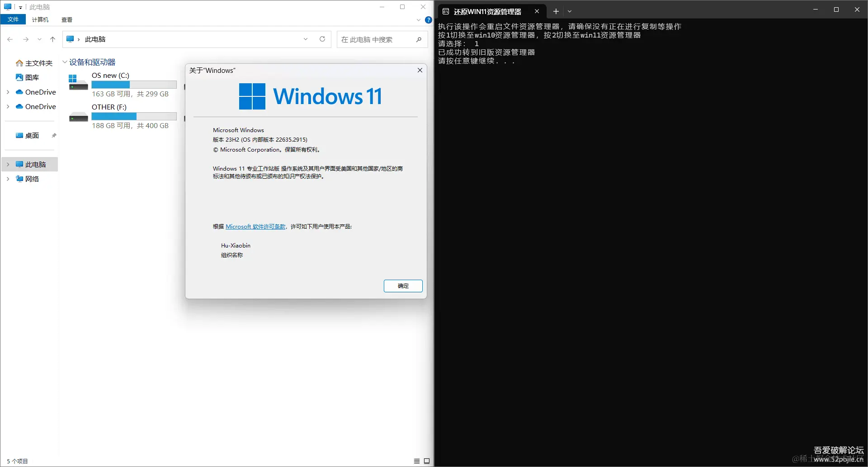Select 网络 in the navigation pane
868x467 pixels.
[x=28, y=179]
